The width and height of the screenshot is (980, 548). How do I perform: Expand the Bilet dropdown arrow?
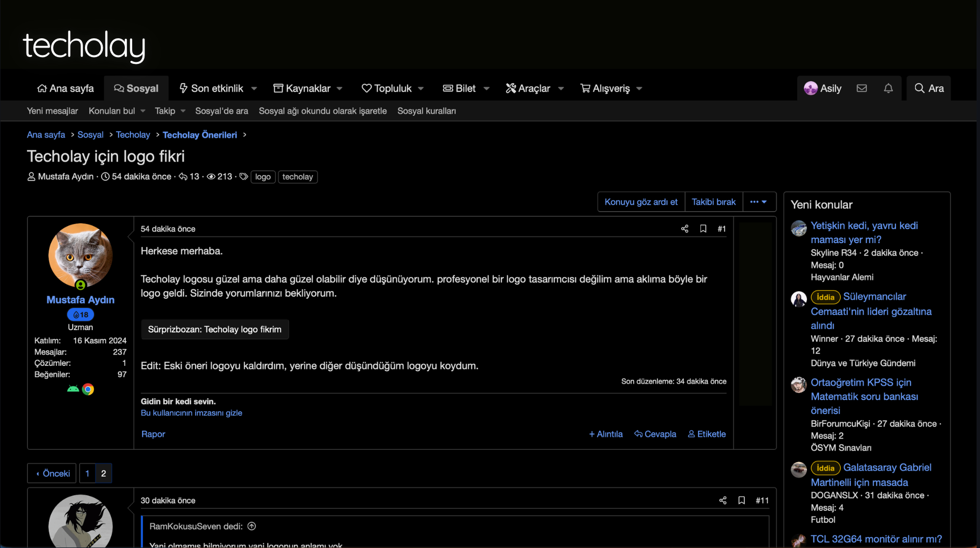487,89
